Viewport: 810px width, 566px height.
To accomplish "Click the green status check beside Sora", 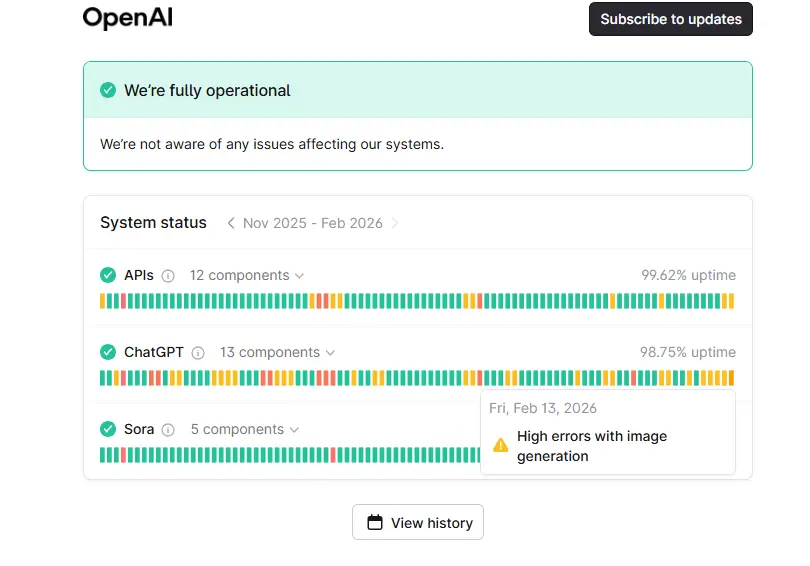I will pyautogui.click(x=108, y=429).
